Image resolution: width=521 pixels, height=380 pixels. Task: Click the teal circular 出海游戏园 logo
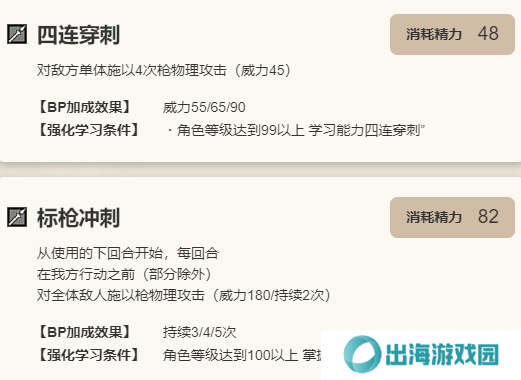pos(362,354)
